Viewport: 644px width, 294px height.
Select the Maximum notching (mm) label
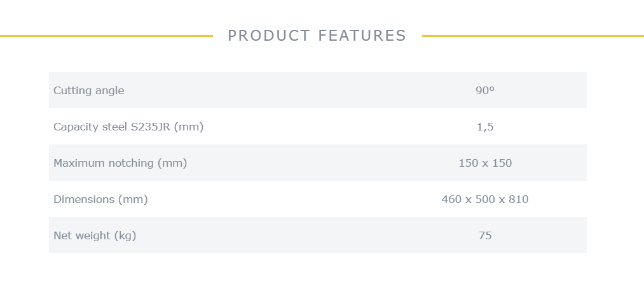point(120,164)
